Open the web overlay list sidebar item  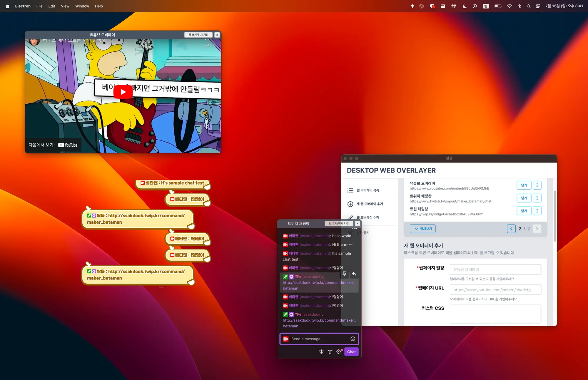367,190
